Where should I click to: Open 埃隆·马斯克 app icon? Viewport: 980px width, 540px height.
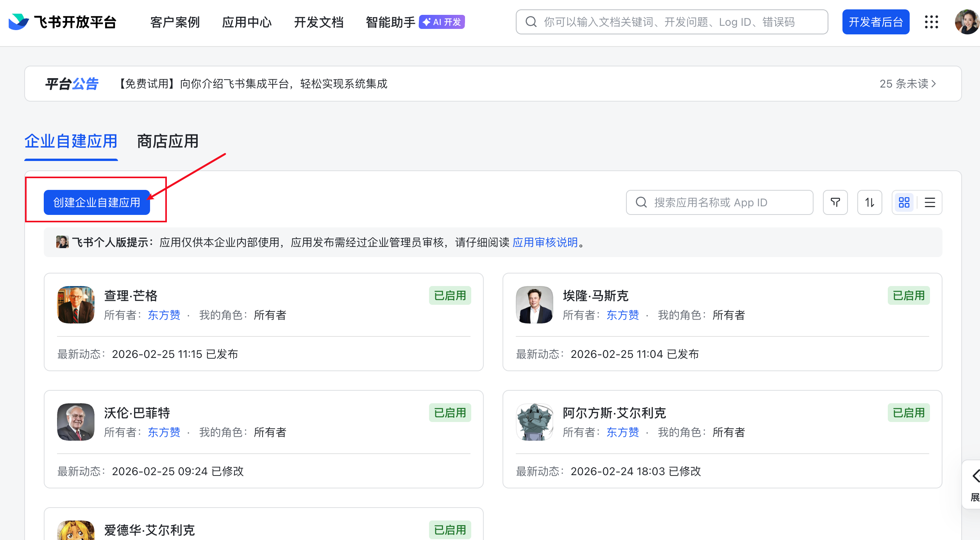(534, 305)
